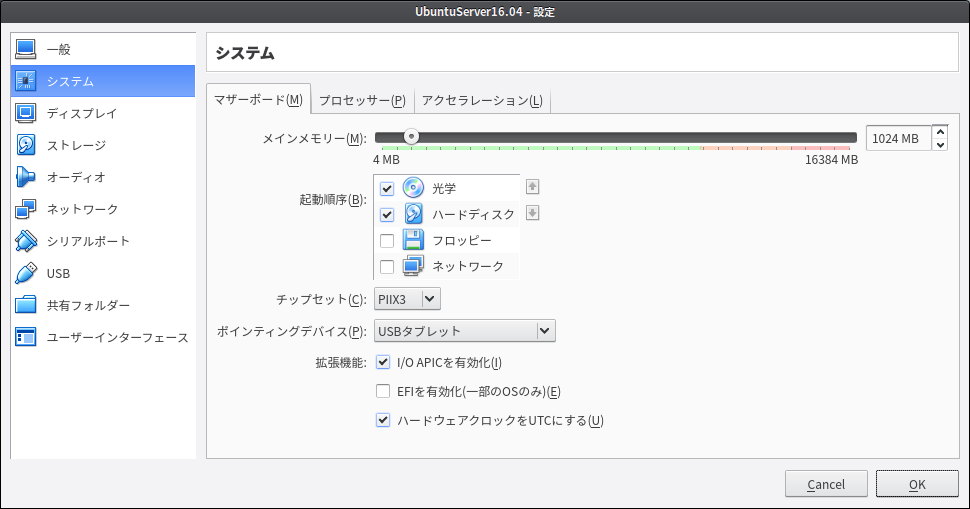This screenshot has height=509, width=970.
Task: Decrease memory with down spinner arrow
Action: [x=940, y=145]
